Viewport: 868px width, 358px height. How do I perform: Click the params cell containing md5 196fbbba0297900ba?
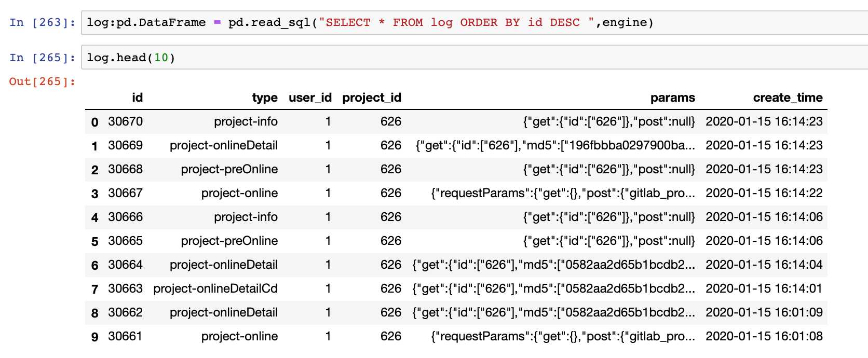pos(555,145)
